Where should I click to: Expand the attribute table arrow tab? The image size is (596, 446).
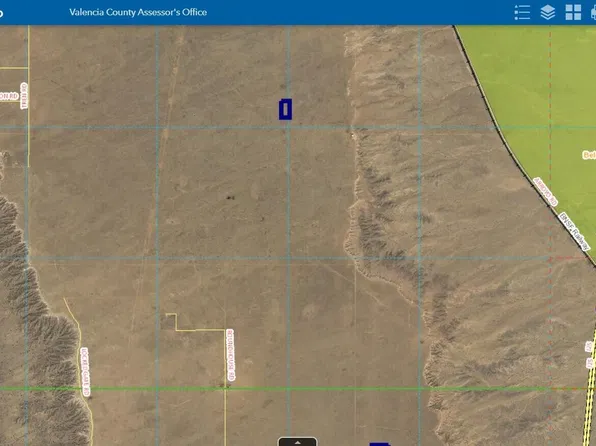tap(297, 442)
